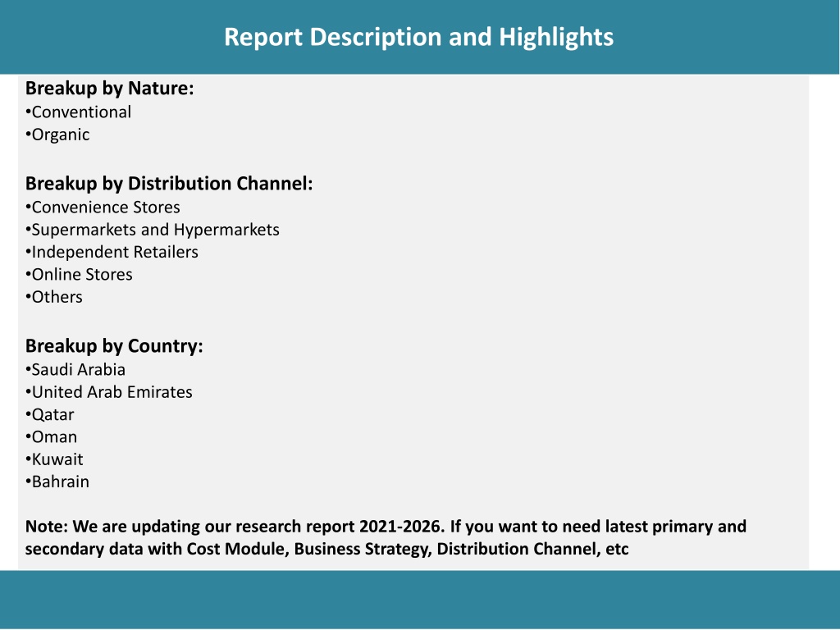Select the 'Breakup by Distribution Channel:' heading

coord(169,184)
